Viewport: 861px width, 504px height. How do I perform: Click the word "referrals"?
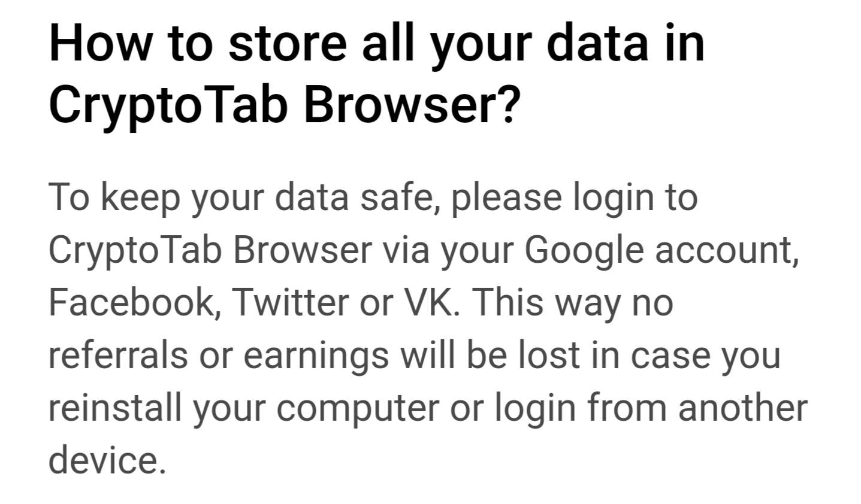pyautogui.click(x=117, y=355)
